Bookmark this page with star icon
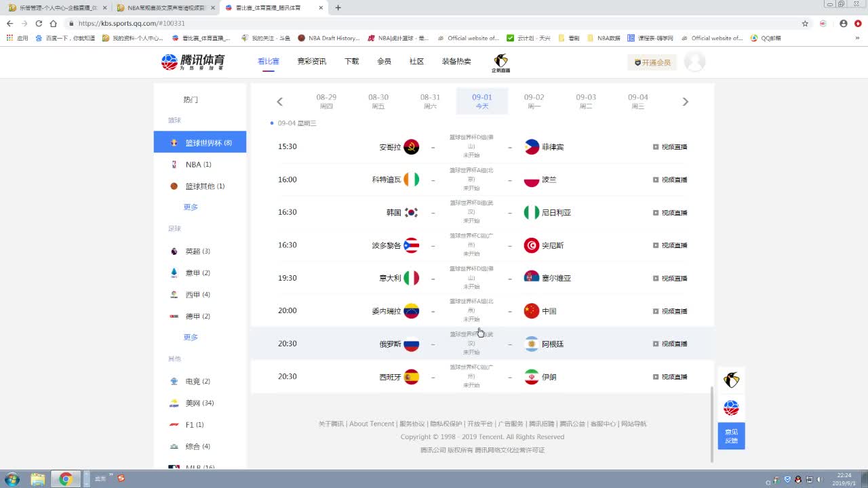Viewport: 868px width, 488px height. 805,23
